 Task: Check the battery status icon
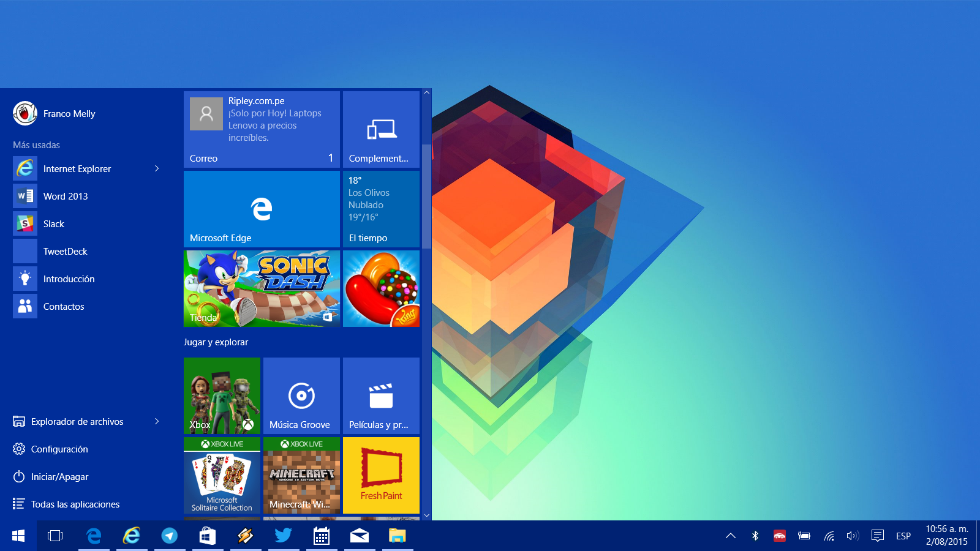[804, 536]
